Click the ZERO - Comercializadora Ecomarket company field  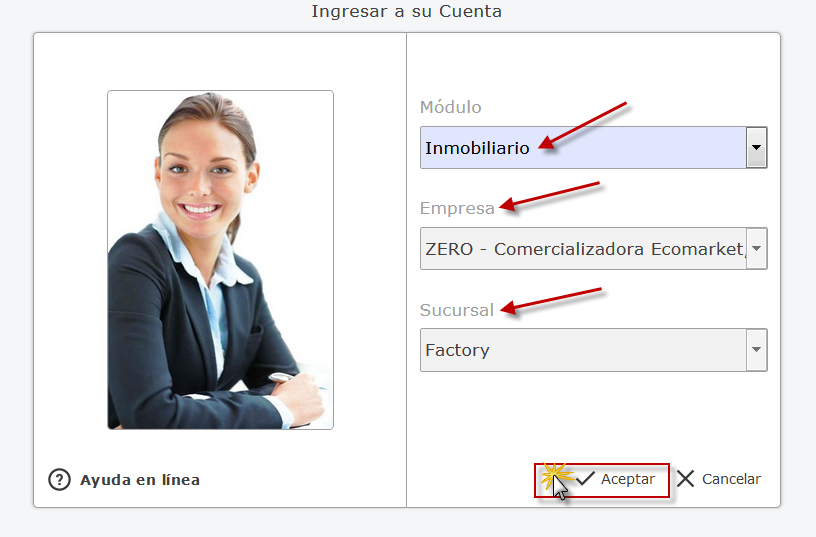pos(583,248)
